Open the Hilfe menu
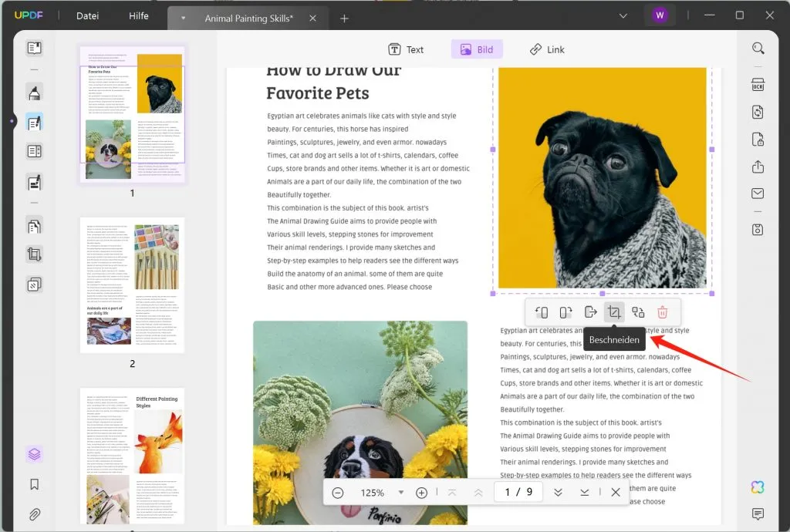Viewport: 790px width, 532px height. pyautogui.click(x=139, y=15)
